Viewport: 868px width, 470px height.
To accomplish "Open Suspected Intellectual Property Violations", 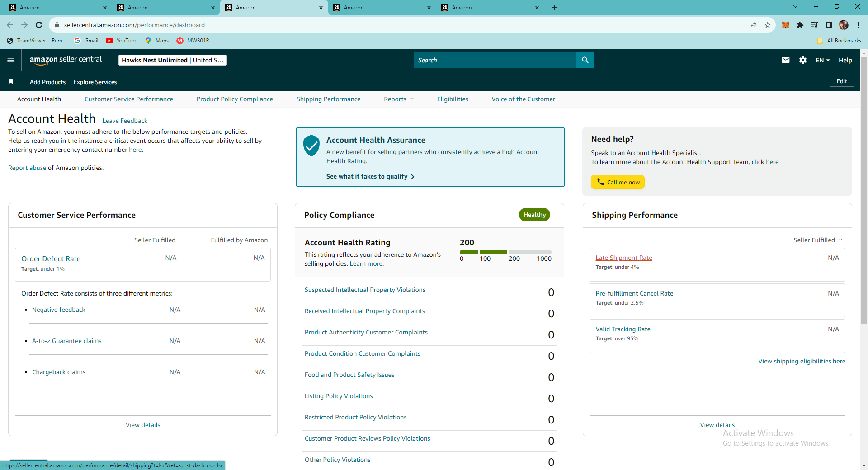I will tap(365, 290).
